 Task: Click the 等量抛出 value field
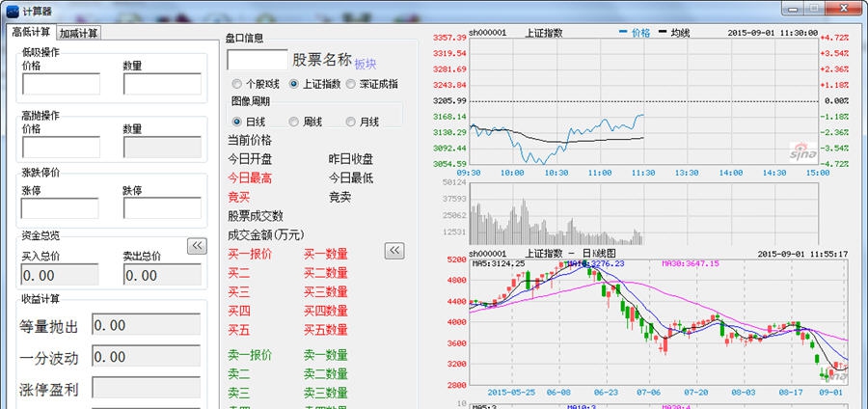[147, 325]
